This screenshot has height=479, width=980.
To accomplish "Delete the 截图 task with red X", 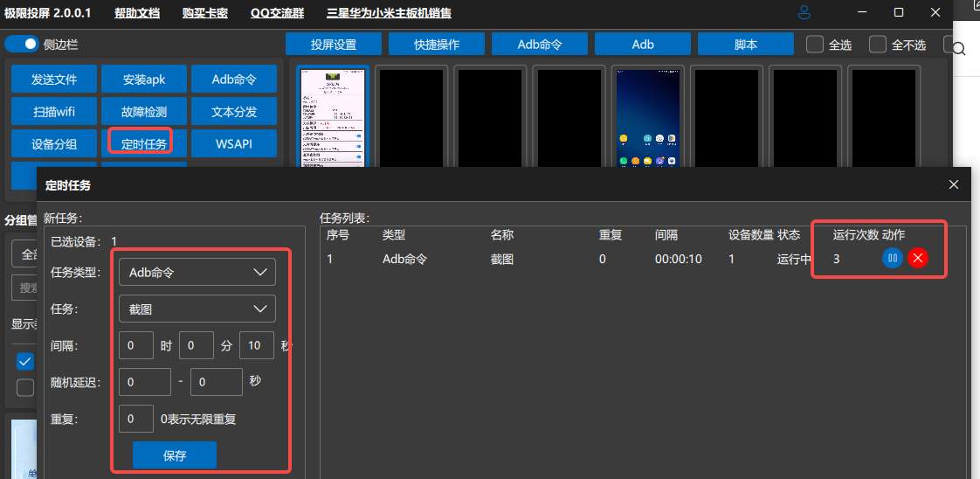I will (917, 258).
